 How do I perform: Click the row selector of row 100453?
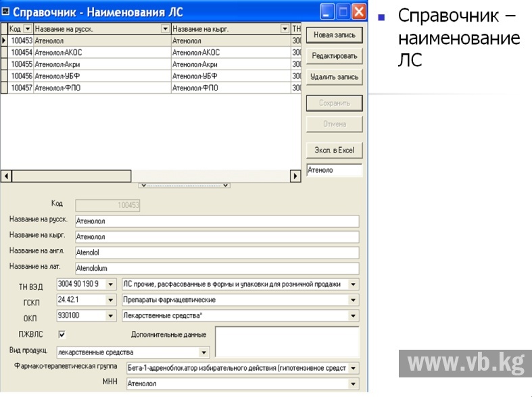pos(4,41)
